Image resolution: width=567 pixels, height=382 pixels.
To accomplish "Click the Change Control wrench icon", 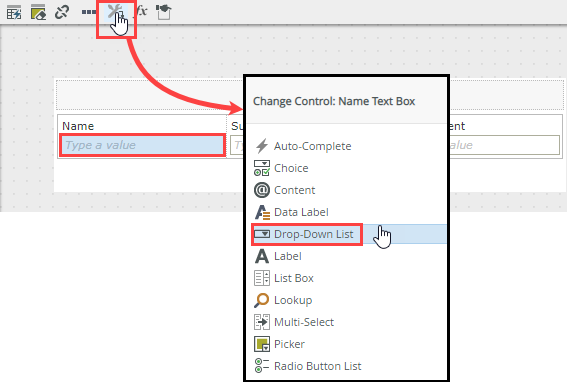I will pos(116,12).
